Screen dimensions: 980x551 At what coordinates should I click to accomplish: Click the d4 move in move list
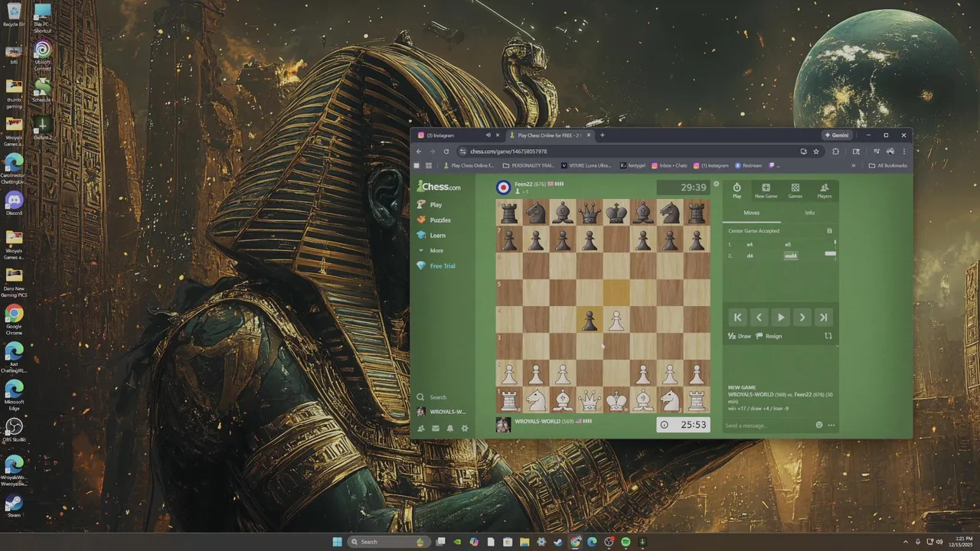750,256
